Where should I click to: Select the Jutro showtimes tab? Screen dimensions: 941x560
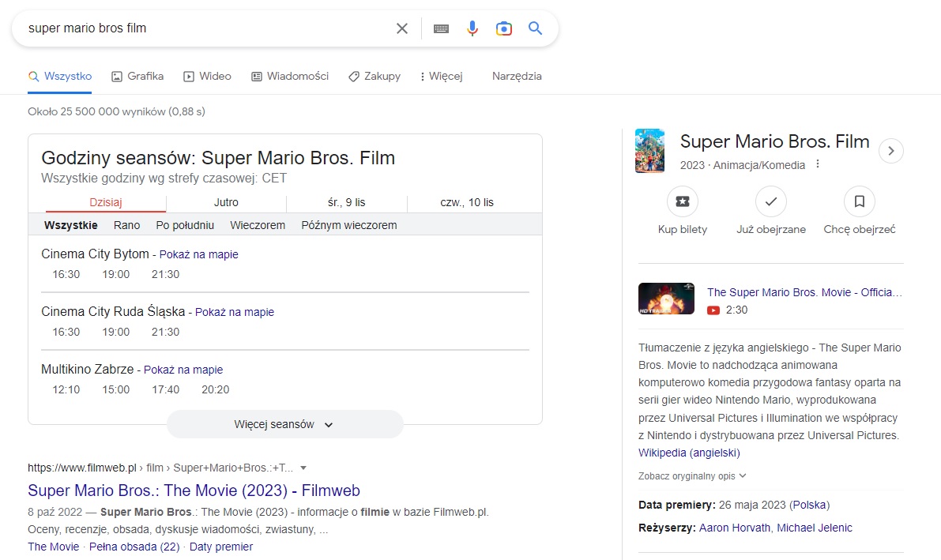[x=226, y=202]
